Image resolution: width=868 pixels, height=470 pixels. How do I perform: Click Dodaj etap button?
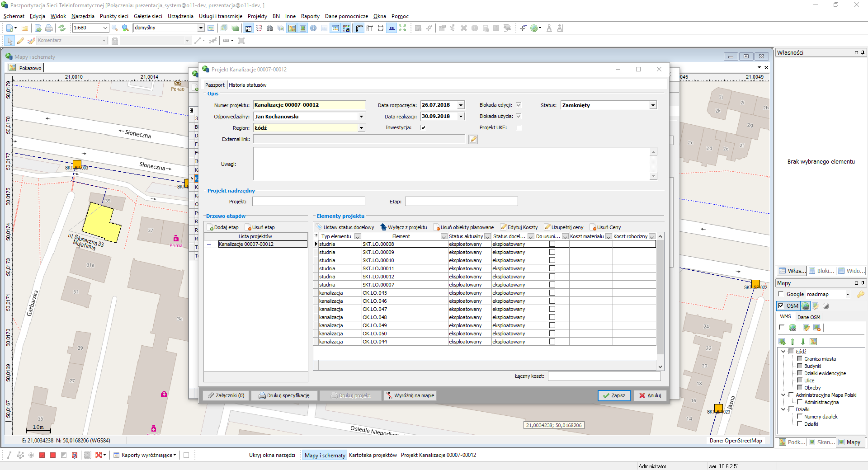tap(223, 227)
